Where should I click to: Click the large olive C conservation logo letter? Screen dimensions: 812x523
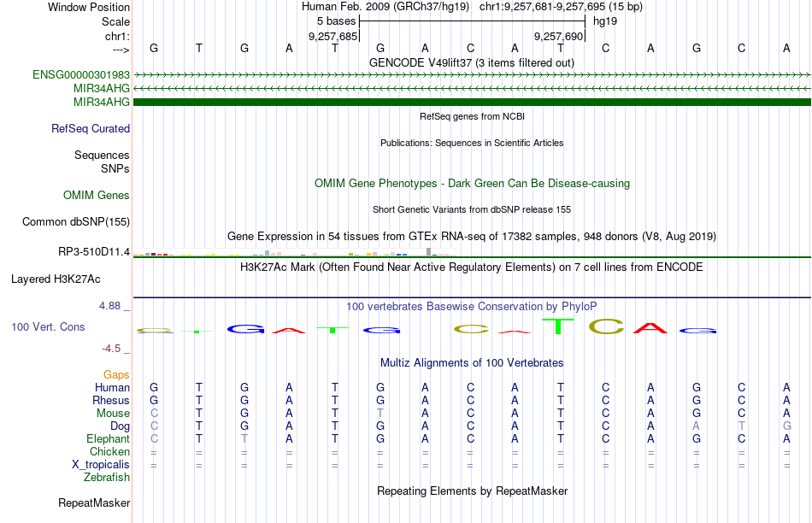(x=606, y=326)
